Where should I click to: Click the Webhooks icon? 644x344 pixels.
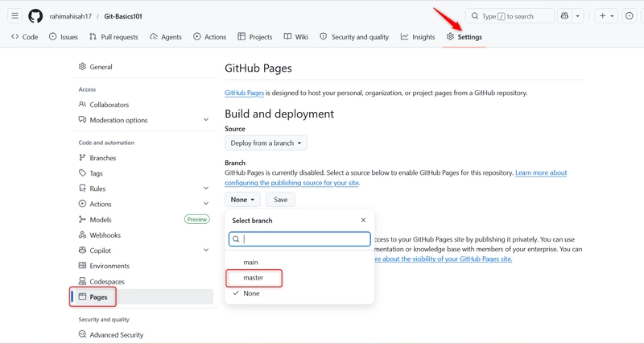click(82, 234)
